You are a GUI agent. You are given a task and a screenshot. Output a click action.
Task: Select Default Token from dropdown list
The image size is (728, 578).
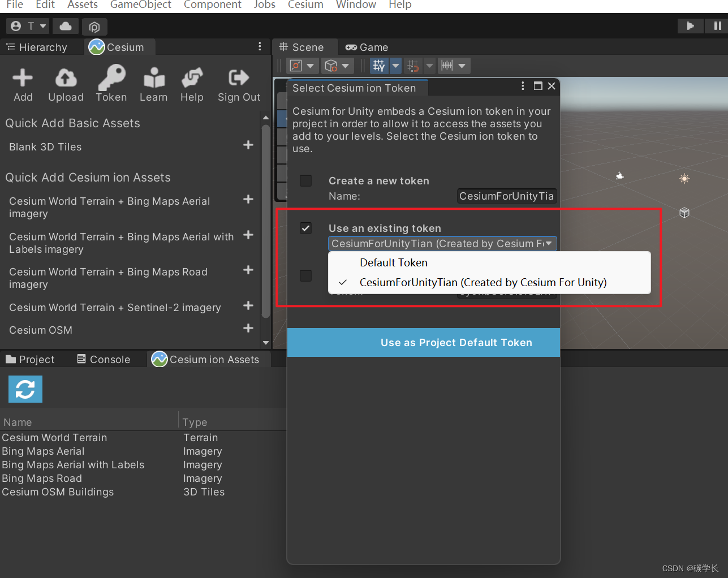click(x=489, y=263)
